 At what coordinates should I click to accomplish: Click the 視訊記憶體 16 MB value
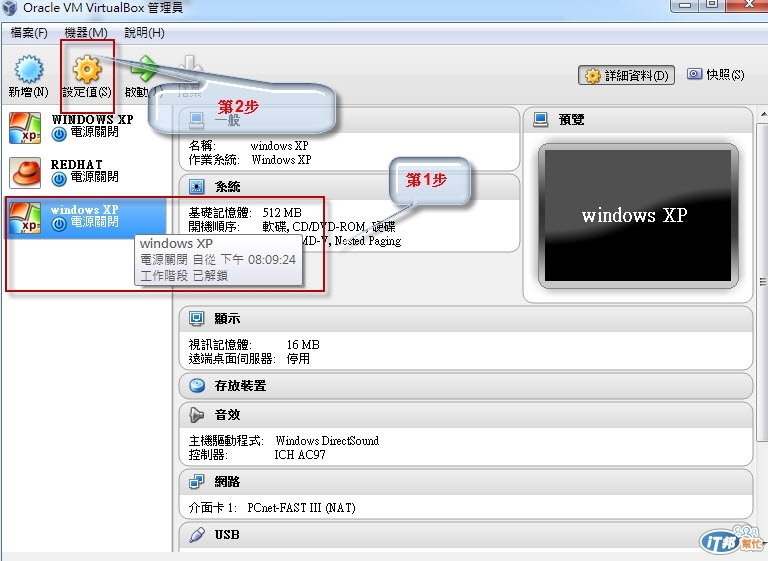303,345
